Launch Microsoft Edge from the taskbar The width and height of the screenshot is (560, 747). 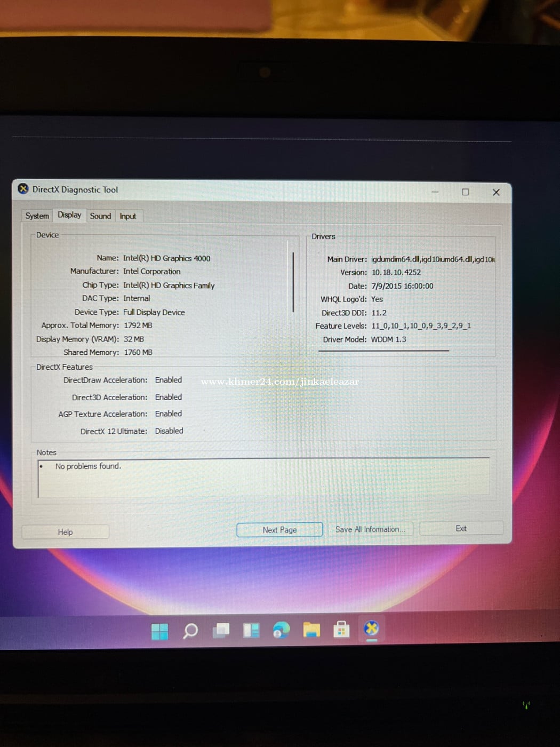[281, 630]
